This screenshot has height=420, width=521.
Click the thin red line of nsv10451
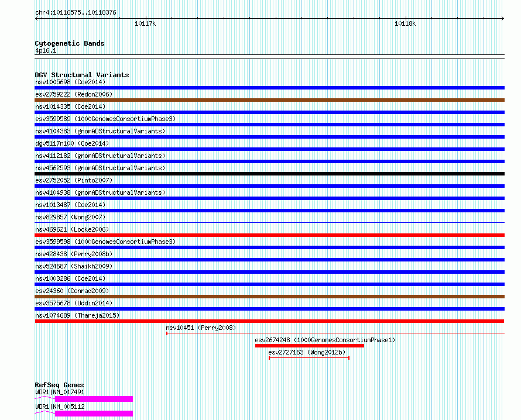(335, 333)
